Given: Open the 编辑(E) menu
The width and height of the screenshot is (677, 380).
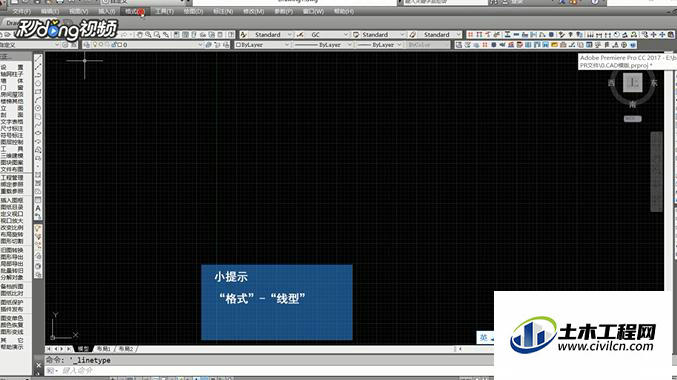Looking at the screenshot, I should 50,11.
